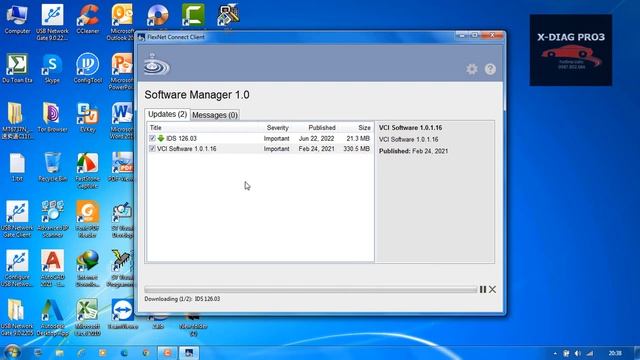Screen dimensions: 640x360
Task: Pause the current download
Action: pos(482,289)
